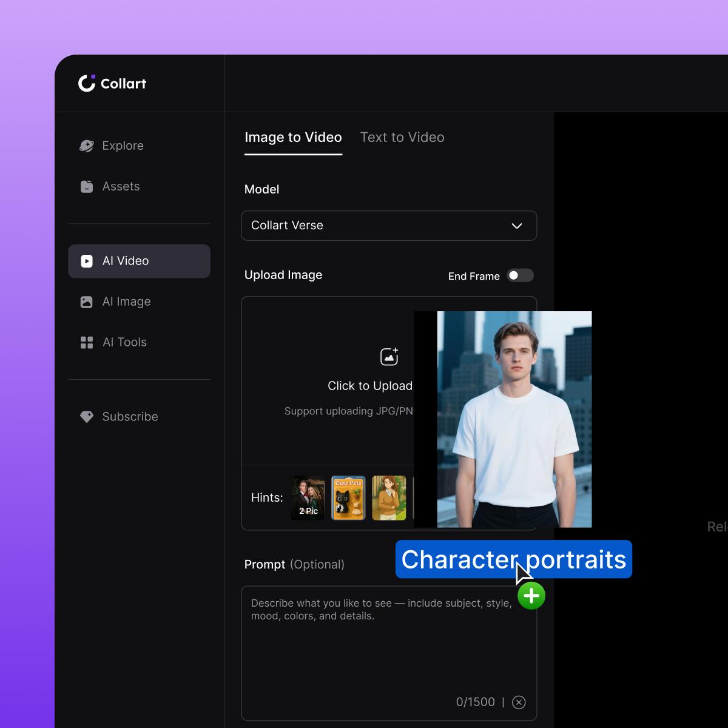This screenshot has width=728, height=728.
Task: Select the Image to Video tab
Action: click(293, 137)
